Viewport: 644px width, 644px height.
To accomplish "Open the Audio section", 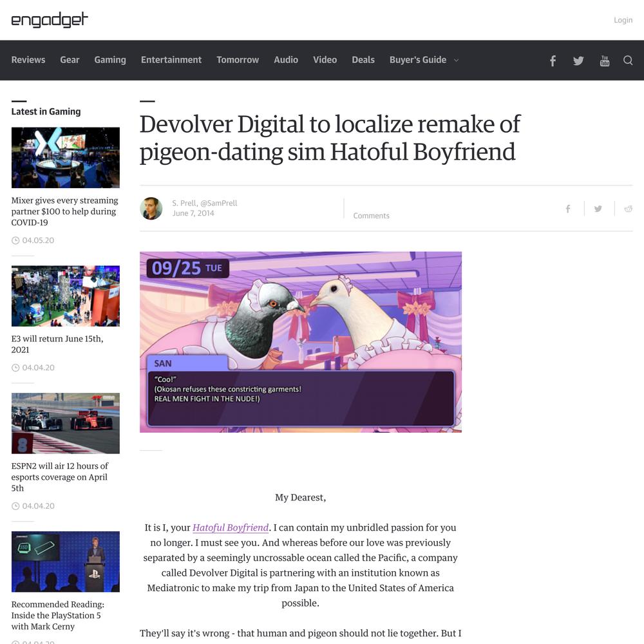I will tap(286, 60).
